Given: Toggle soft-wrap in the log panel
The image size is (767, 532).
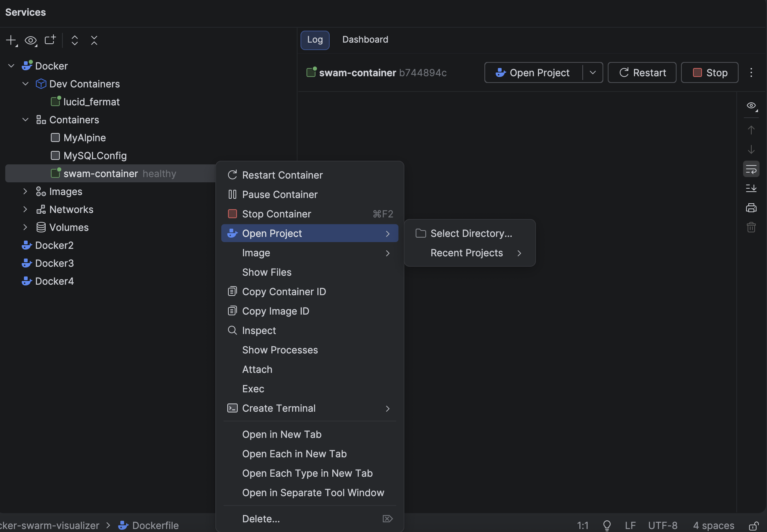Looking at the screenshot, I should pos(751,169).
